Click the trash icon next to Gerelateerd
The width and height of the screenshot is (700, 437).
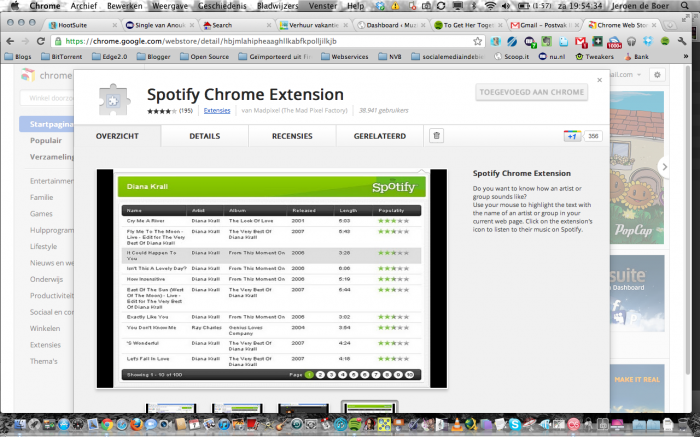(x=437, y=136)
